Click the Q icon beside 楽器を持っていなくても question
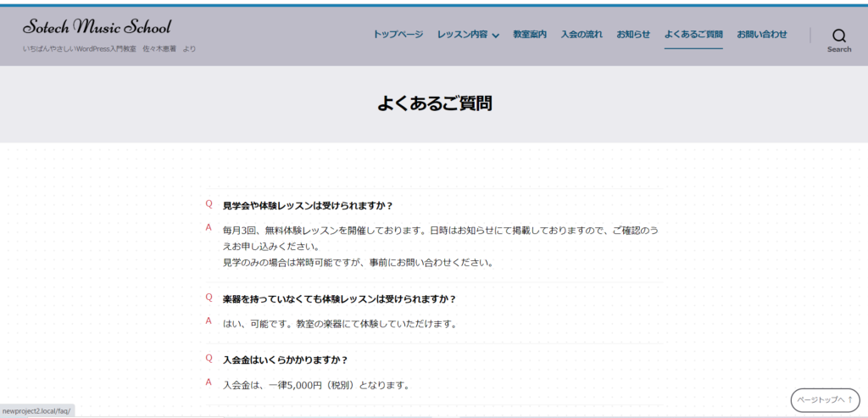This screenshot has height=418, width=868. coord(209,298)
